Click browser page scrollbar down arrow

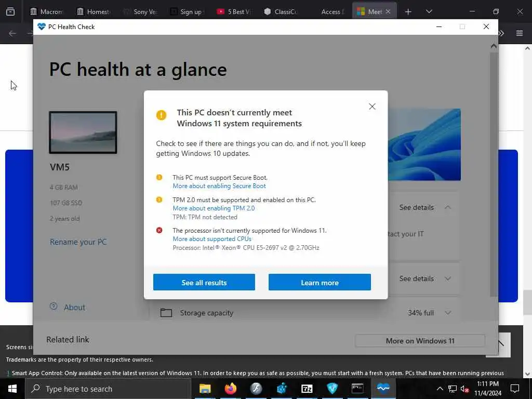pyautogui.click(x=528, y=374)
